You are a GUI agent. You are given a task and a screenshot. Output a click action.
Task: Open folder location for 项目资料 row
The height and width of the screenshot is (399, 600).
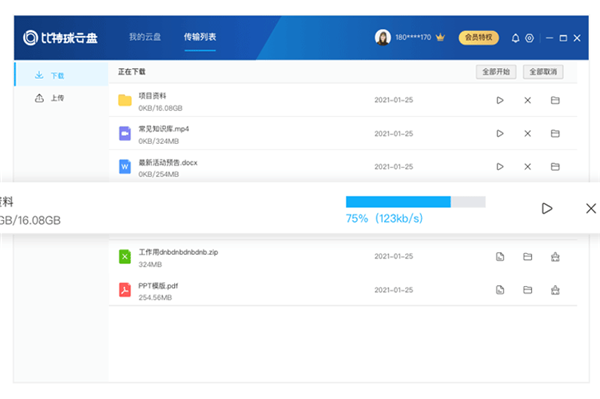(x=555, y=100)
